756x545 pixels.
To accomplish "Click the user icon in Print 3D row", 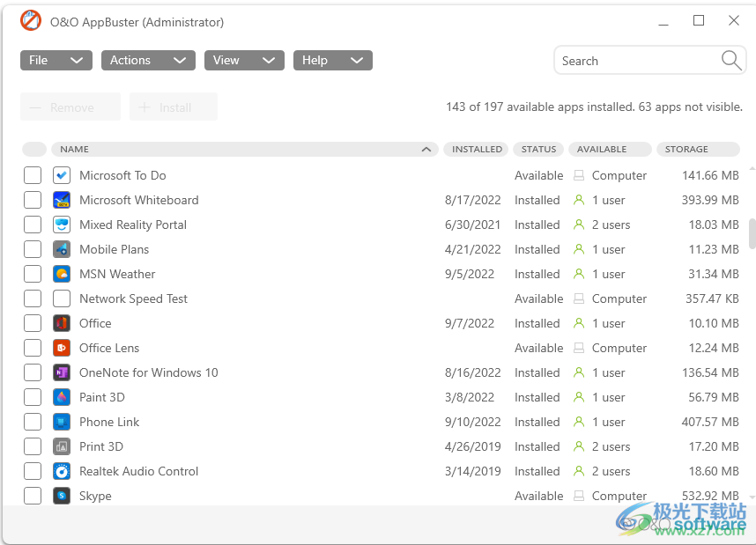I will coord(579,446).
